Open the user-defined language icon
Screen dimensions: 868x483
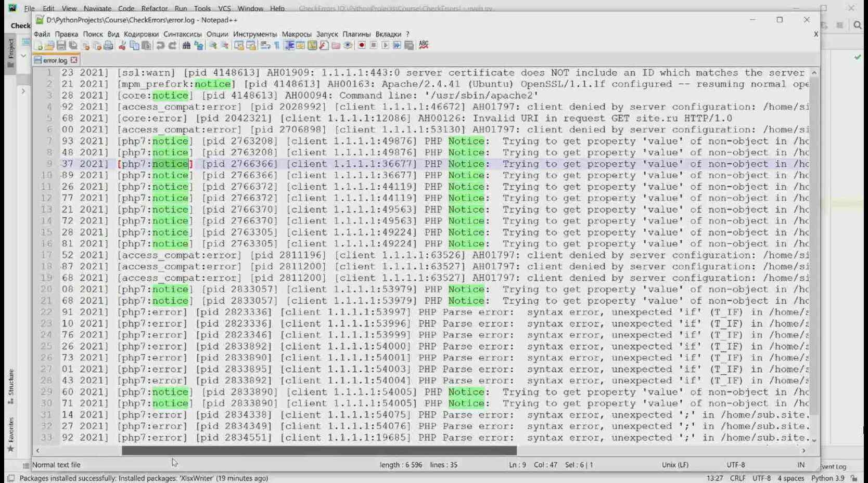[300, 45]
